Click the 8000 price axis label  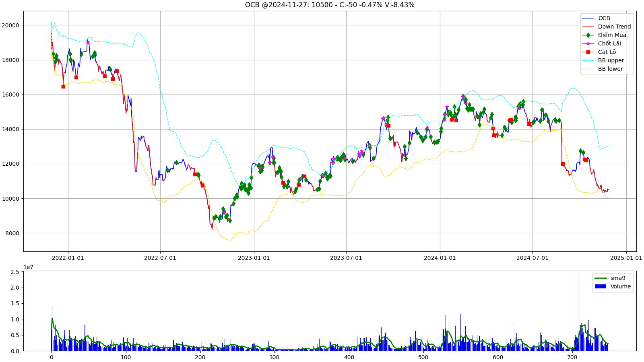[12, 233]
